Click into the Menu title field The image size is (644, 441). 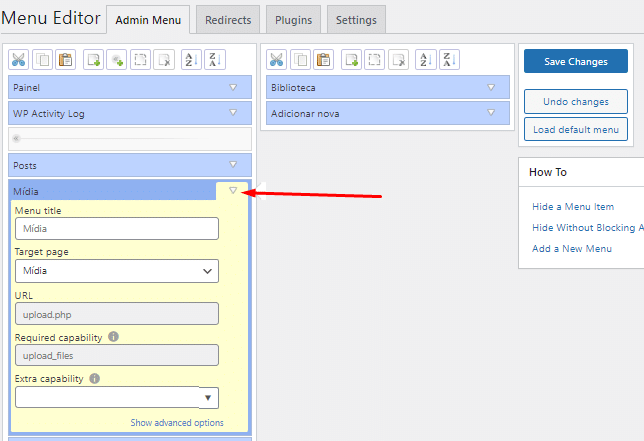[x=116, y=229]
